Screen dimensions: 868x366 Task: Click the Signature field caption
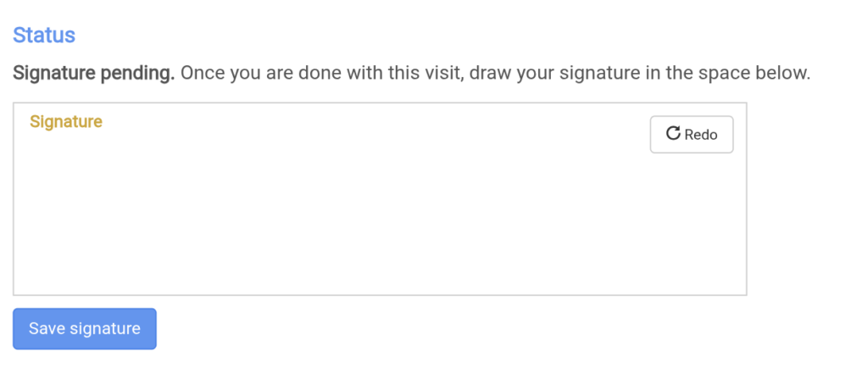(66, 121)
